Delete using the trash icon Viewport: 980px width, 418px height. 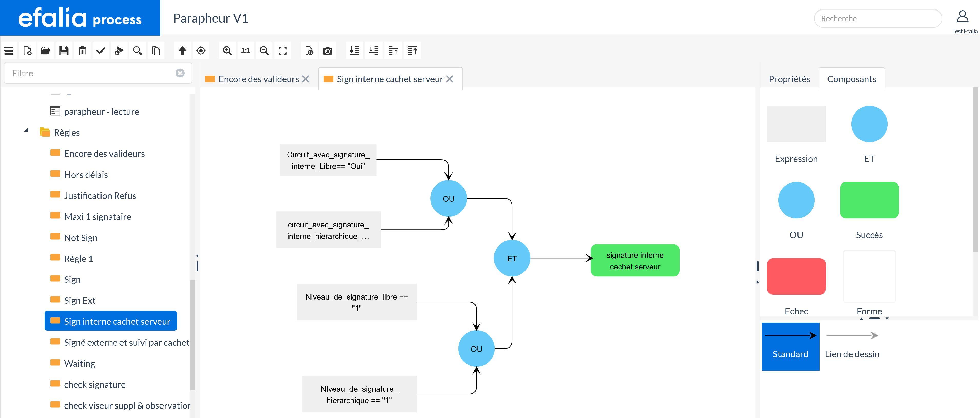click(82, 50)
